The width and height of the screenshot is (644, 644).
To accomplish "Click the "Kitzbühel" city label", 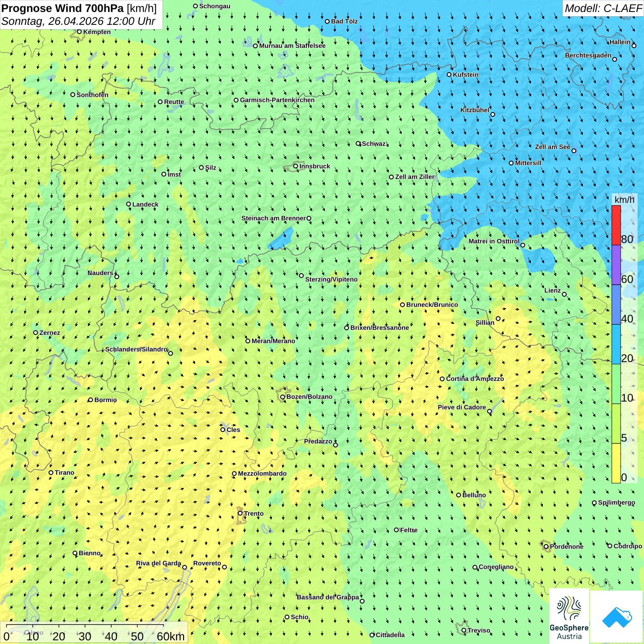I will (x=475, y=110).
